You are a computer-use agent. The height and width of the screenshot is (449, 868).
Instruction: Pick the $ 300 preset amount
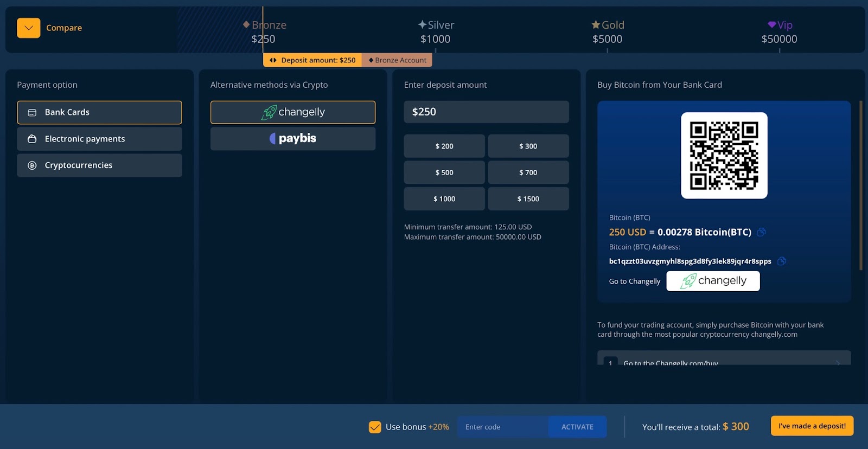pyautogui.click(x=528, y=146)
